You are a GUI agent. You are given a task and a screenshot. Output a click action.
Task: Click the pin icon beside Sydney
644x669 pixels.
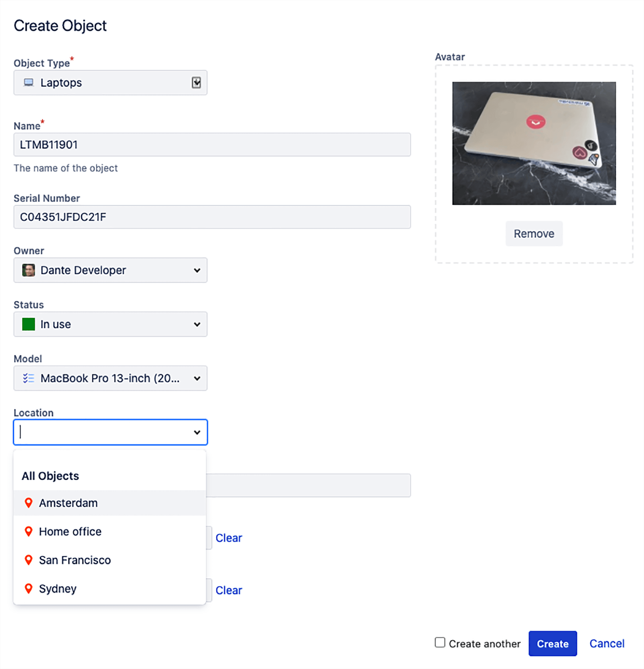coord(29,589)
